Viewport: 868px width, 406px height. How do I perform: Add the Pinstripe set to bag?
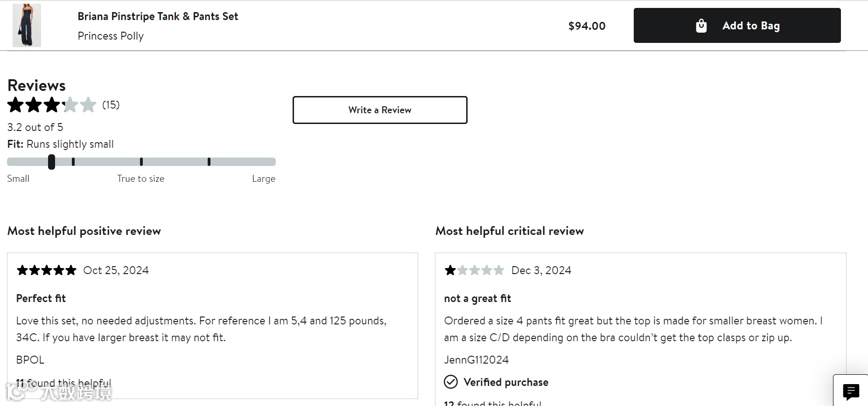(737, 26)
